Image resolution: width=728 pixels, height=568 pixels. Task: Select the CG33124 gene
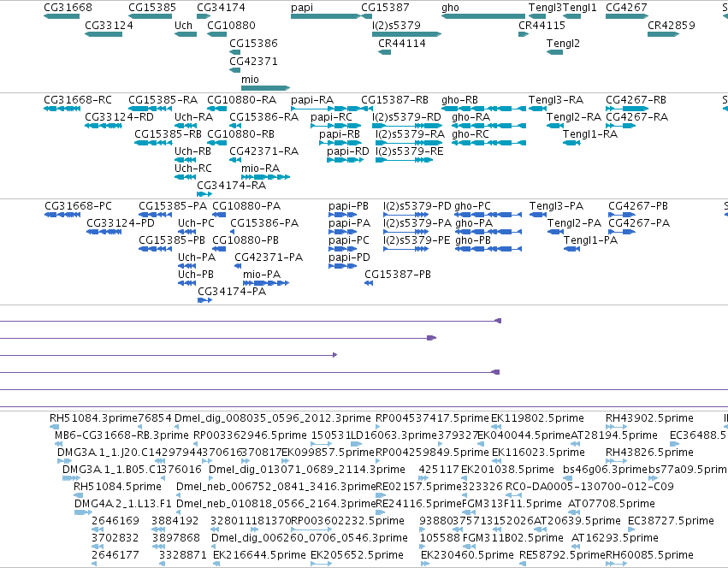(x=104, y=34)
